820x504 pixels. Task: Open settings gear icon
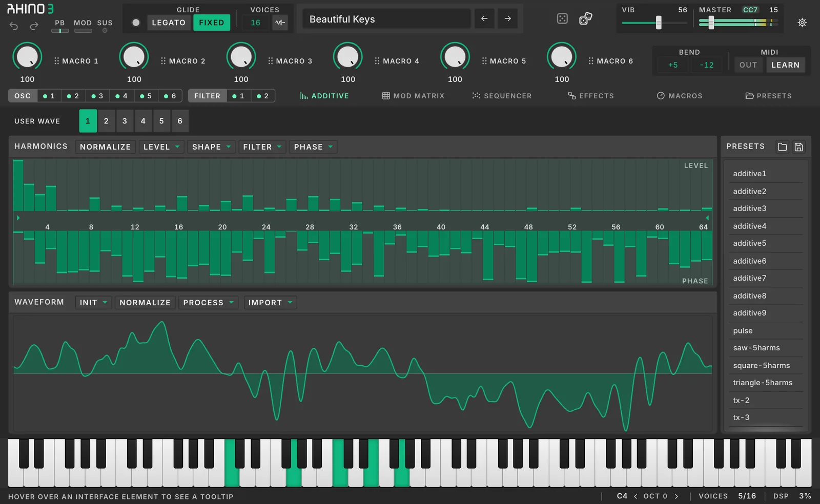[802, 23]
